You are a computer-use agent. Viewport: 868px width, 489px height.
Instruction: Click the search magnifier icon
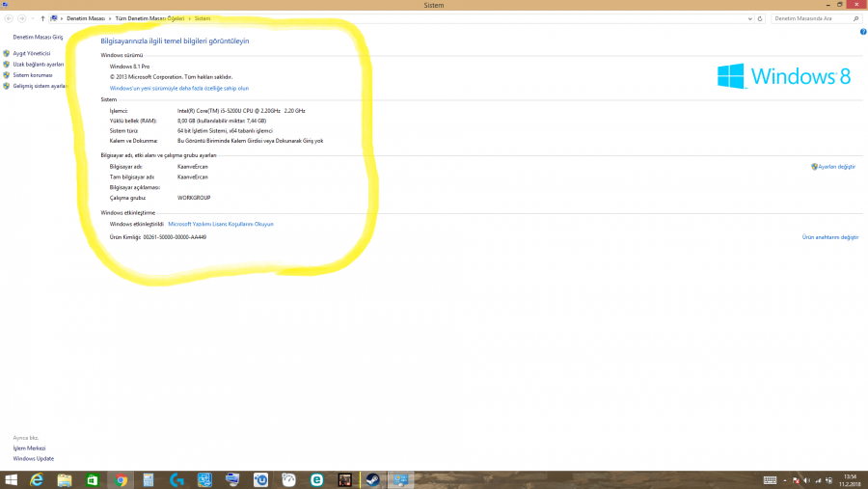point(855,19)
